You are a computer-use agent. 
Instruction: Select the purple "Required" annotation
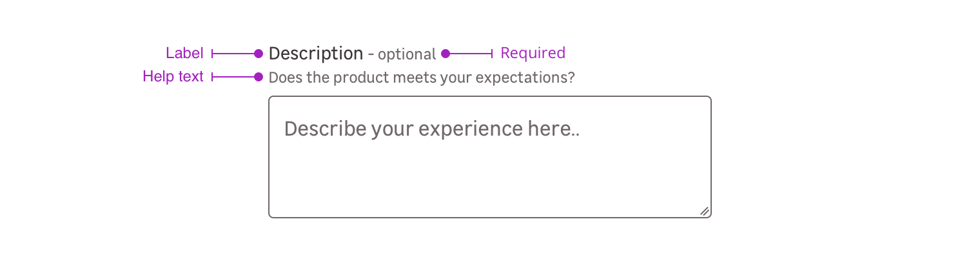[x=533, y=53]
